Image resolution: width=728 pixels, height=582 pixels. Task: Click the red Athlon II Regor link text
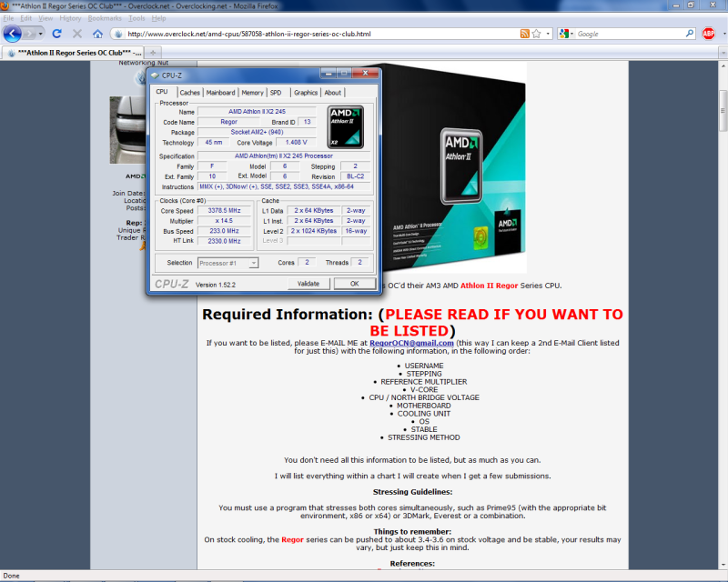pyautogui.click(x=489, y=286)
